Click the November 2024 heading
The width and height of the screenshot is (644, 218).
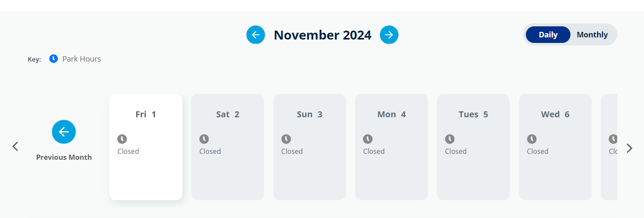pos(323,35)
